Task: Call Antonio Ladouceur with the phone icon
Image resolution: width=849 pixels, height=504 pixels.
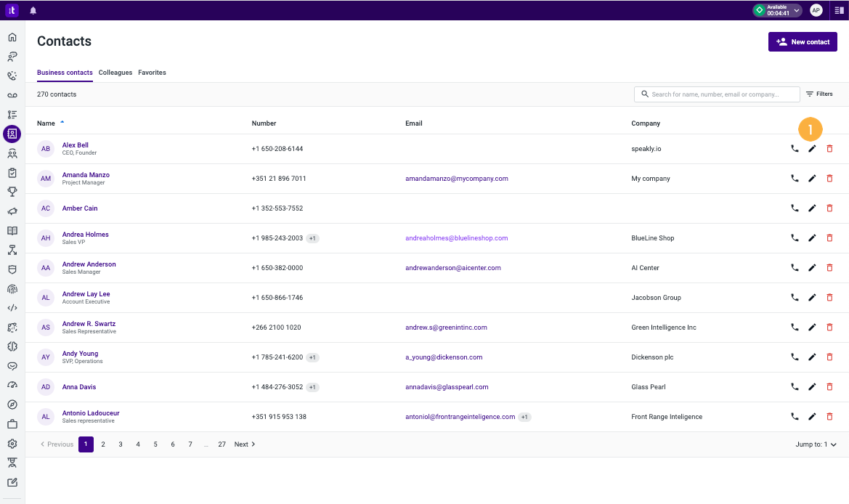Action: (x=794, y=416)
